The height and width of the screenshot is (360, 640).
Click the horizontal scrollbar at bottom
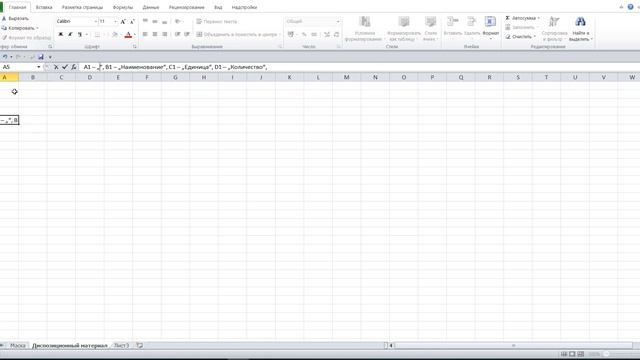513,346
